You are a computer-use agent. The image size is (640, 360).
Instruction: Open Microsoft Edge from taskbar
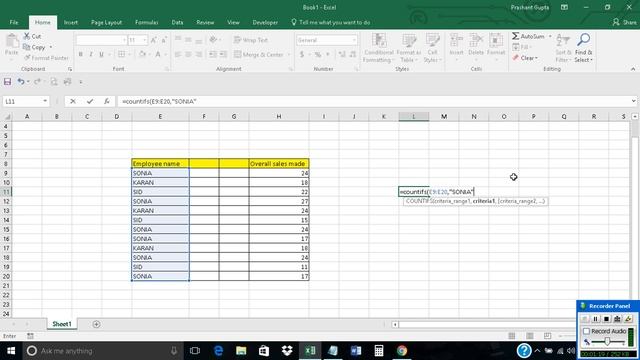[218, 351]
